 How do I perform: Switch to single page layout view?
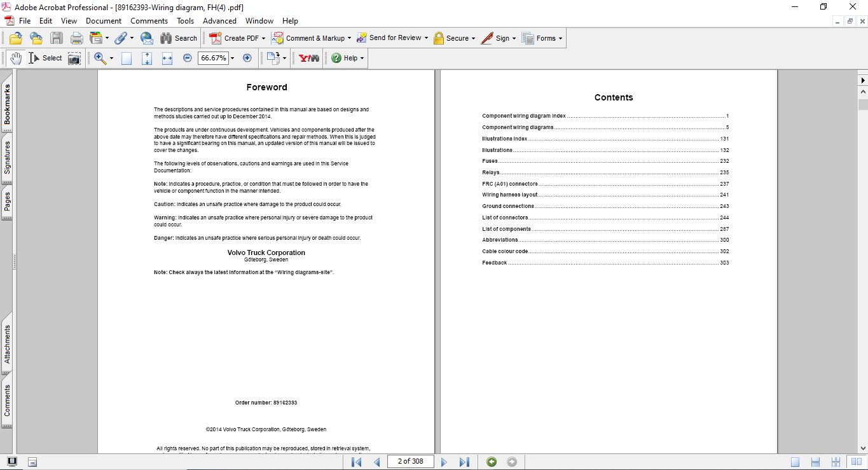(x=796, y=462)
